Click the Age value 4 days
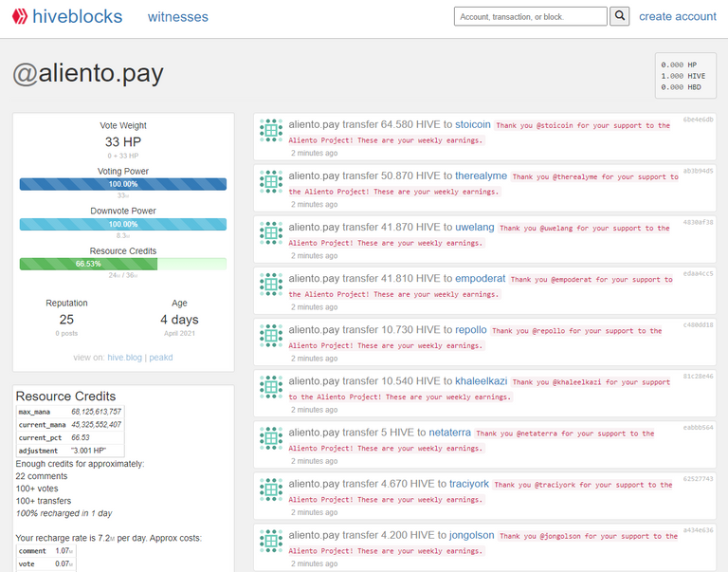The width and height of the screenshot is (728, 572). (x=179, y=320)
